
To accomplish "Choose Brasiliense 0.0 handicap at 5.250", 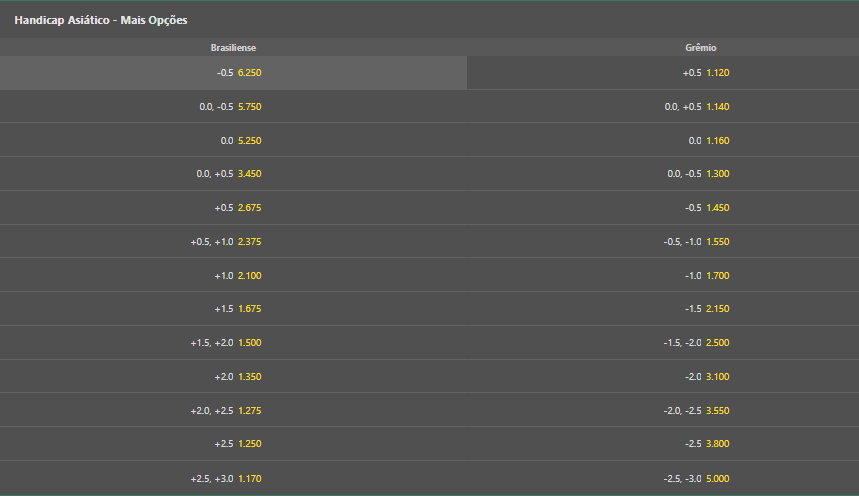I will click(x=233, y=140).
